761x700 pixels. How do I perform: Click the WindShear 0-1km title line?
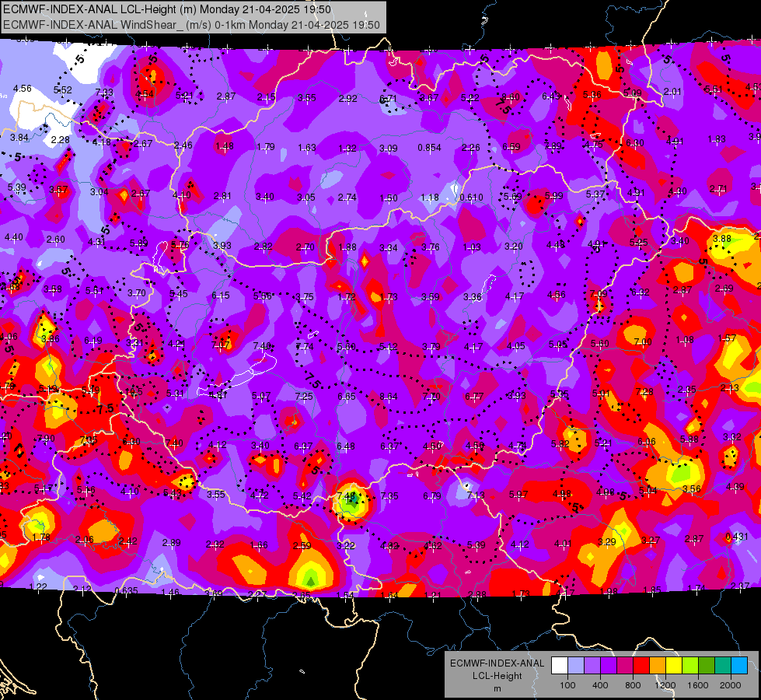tap(191, 25)
